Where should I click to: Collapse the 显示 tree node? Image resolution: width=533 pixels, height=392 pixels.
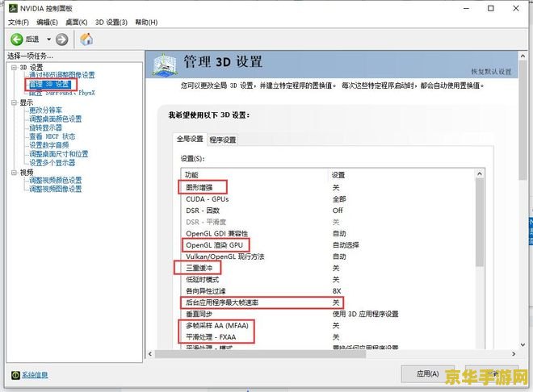point(14,102)
